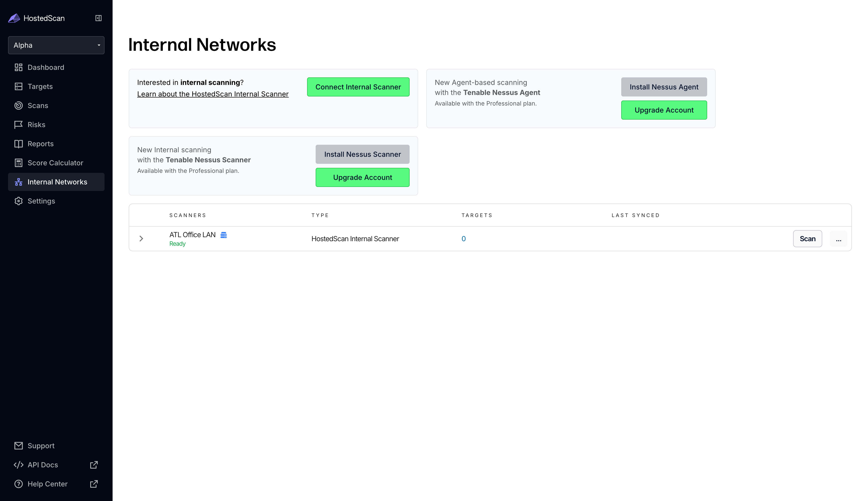Open Settings from the sidebar
Screen dimensions: 868x501
coord(56,201)
